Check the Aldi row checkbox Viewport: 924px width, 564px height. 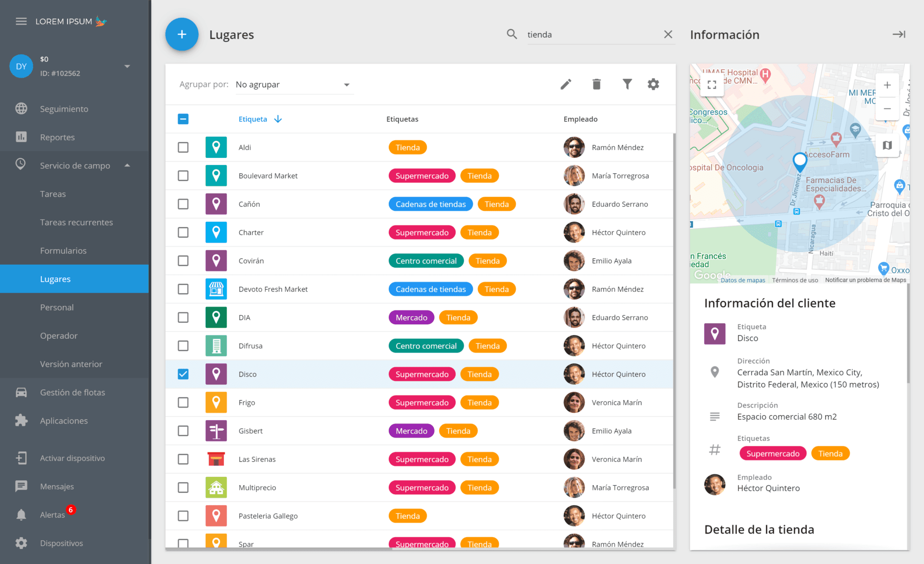pyautogui.click(x=183, y=147)
